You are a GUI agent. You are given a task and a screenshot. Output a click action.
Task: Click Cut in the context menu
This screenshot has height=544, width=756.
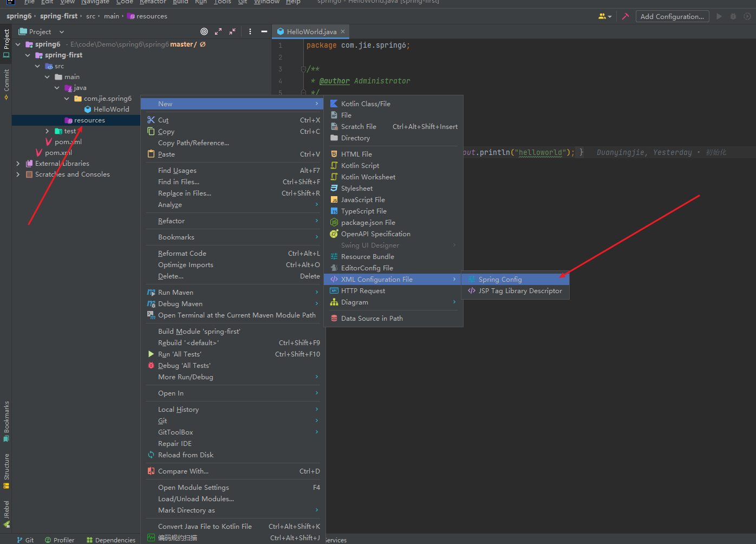tap(233, 120)
